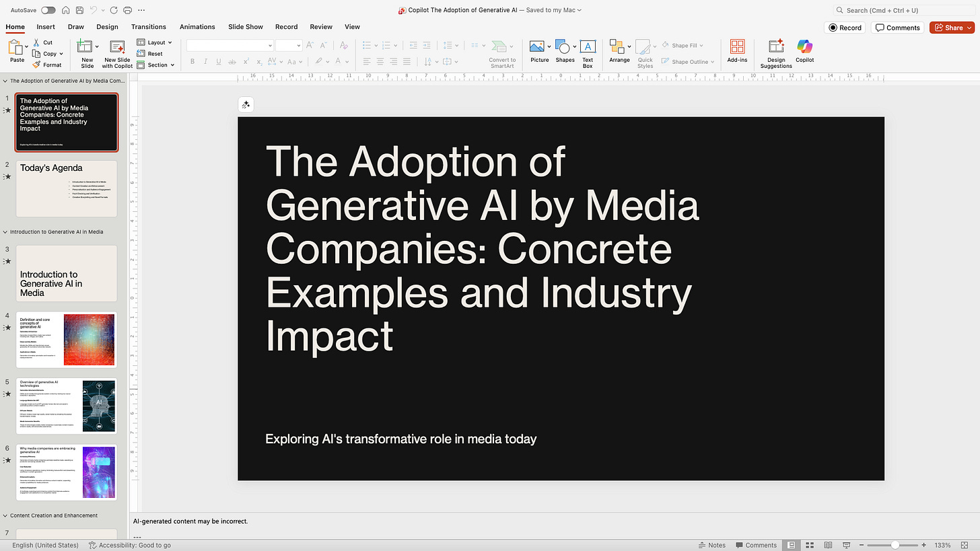This screenshot has height=551, width=980.
Task: Select the Today's Agenda slide thumbnail
Action: pyautogui.click(x=67, y=188)
